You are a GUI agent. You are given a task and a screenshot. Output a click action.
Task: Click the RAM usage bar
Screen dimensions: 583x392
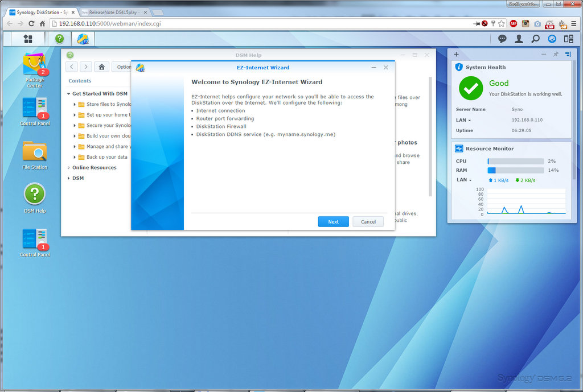point(516,170)
